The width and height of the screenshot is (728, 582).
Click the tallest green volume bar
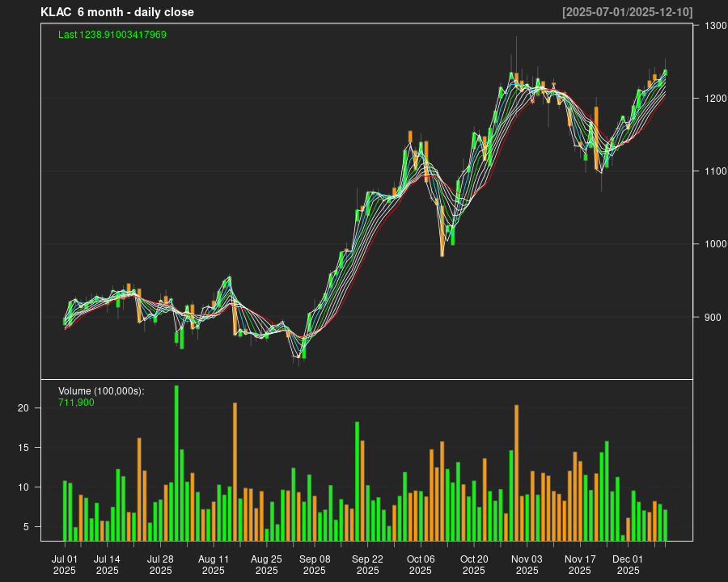point(176,462)
